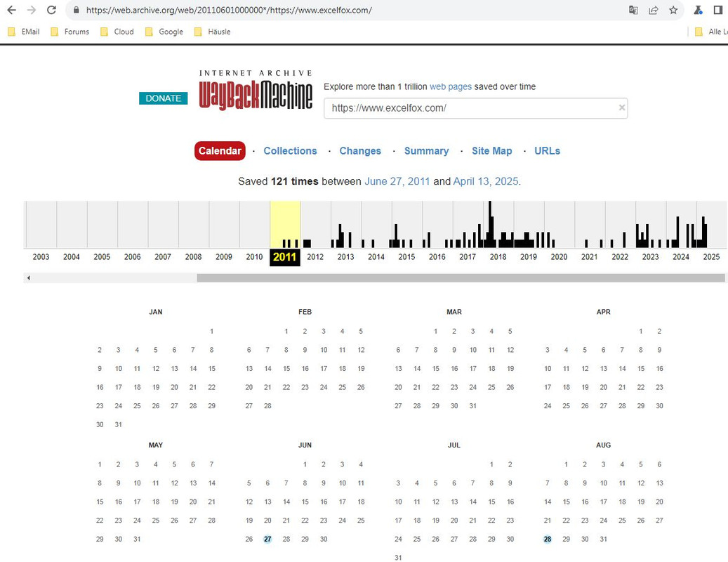Open the Häusle bookmarks folder
The image size is (728, 562).
pyautogui.click(x=213, y=32)
